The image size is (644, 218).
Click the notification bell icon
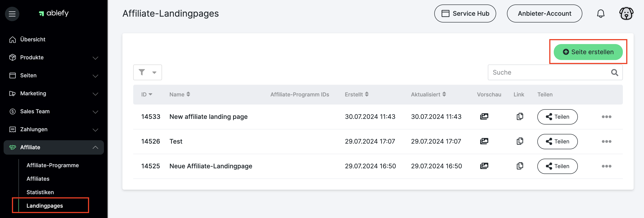point(601,13)
